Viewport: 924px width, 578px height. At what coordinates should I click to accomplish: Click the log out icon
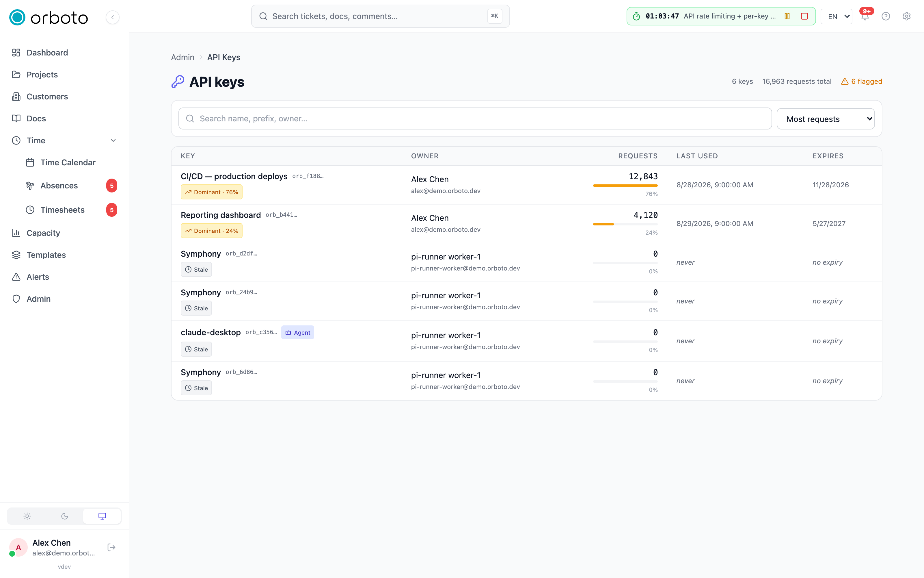(111, 547)
